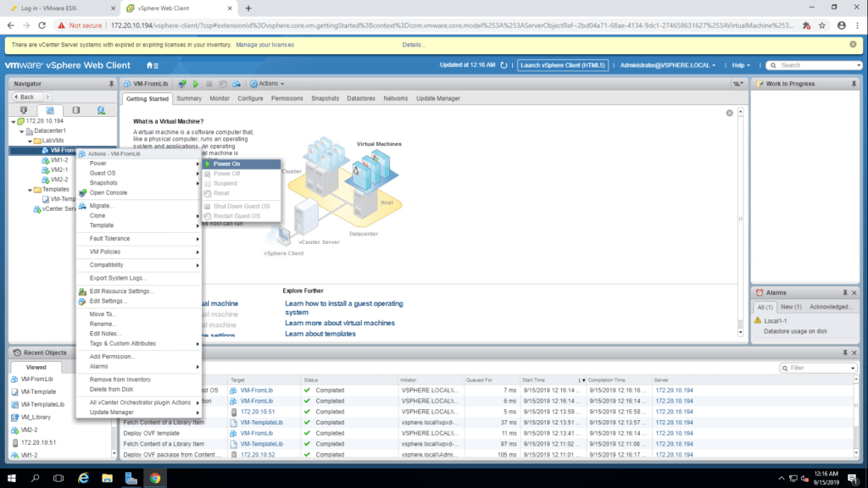This screenshot has height=488, width=868.
Task: Select Power On from the submenu
Action: click(x=226, y=164)
